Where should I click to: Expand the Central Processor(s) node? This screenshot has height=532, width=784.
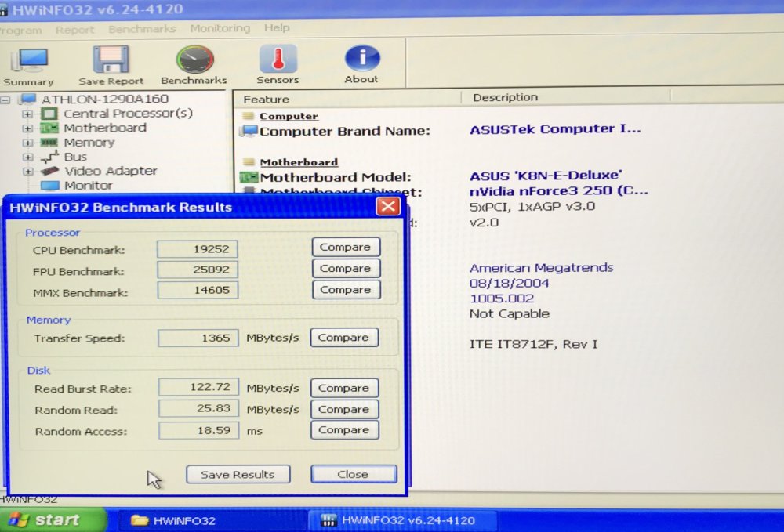click(27, 113)
